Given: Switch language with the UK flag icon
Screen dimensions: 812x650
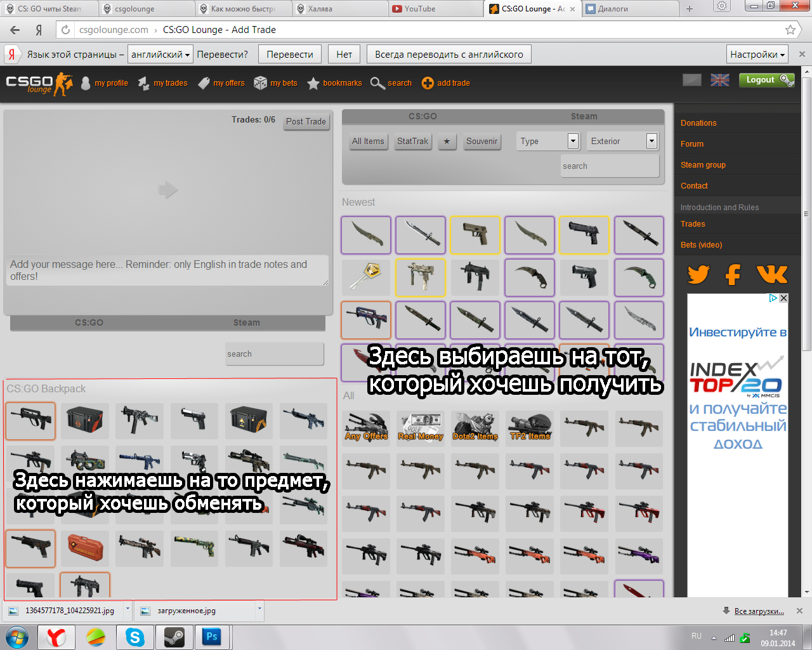Looking at the screenshot, I should click(x=720, y=80).
